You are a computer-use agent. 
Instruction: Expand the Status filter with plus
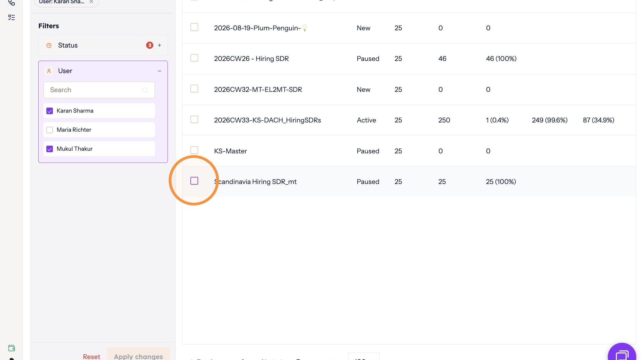160,45
